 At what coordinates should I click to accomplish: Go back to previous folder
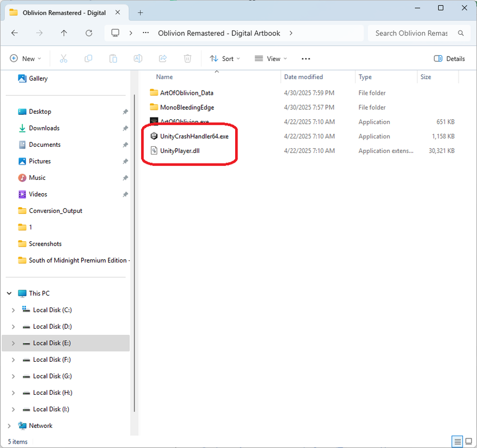15,33
